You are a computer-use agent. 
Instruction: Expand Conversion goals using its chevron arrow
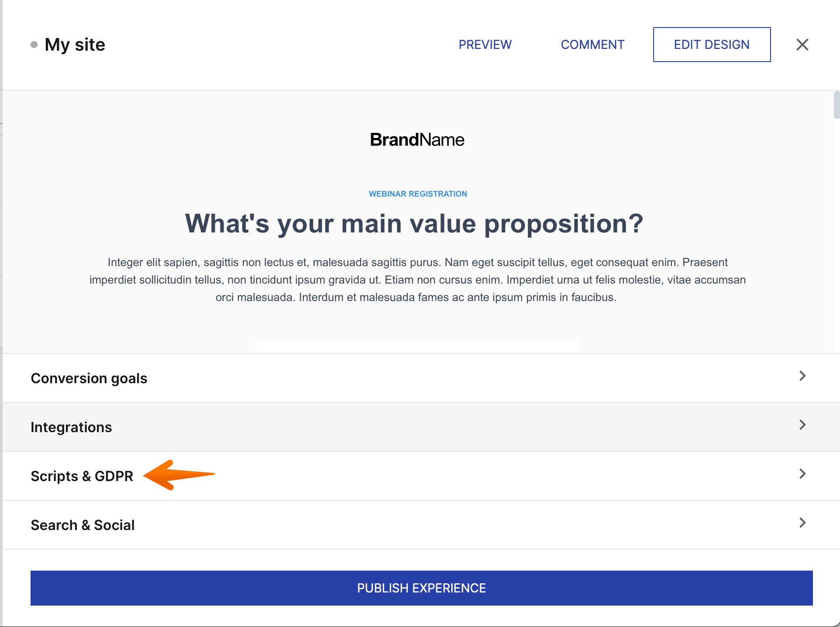(x=802, y=376)
